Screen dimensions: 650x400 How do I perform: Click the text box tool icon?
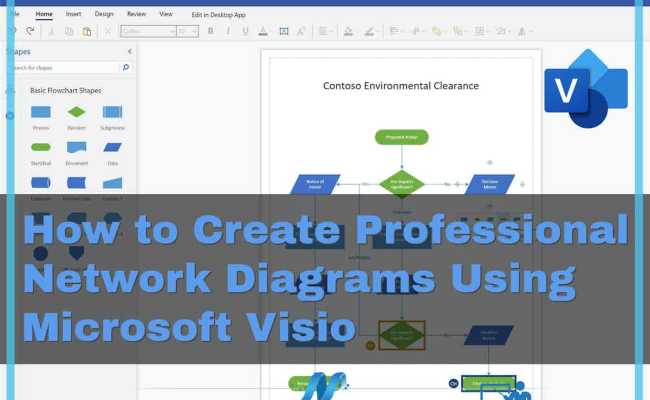pos(284,32)
